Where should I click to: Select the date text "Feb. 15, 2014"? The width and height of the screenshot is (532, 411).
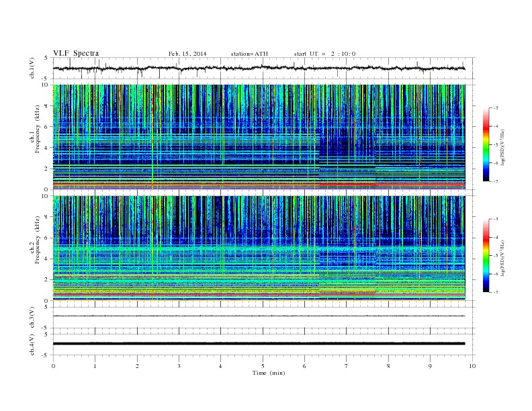click(x=187, y=54)
